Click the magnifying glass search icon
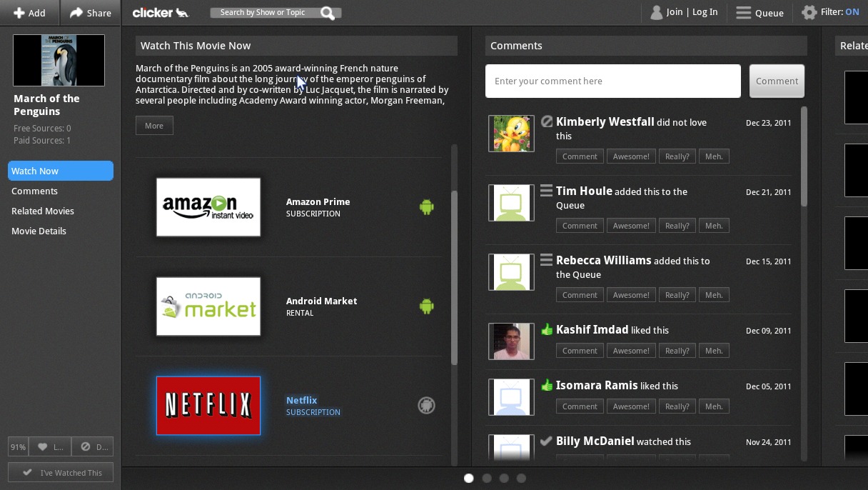Viewport: 868px width, 490px height. 328,13
